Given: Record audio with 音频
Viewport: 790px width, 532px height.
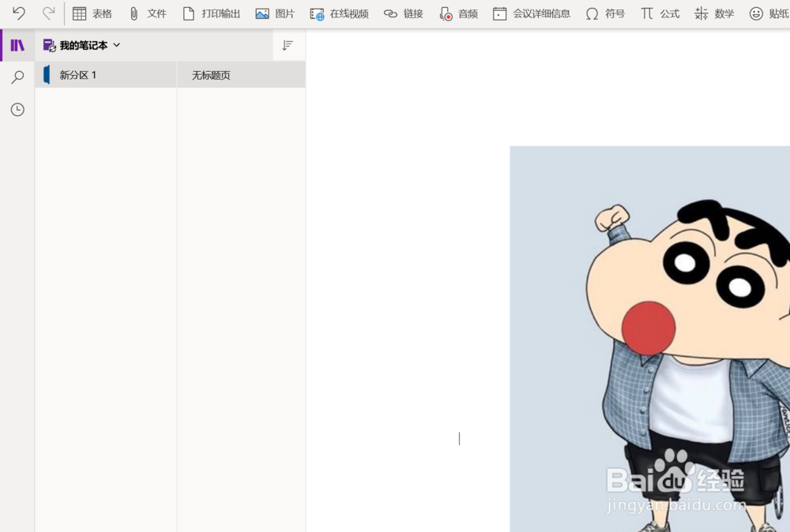Looking at the screenshot, I should click(x=458, y=13).
